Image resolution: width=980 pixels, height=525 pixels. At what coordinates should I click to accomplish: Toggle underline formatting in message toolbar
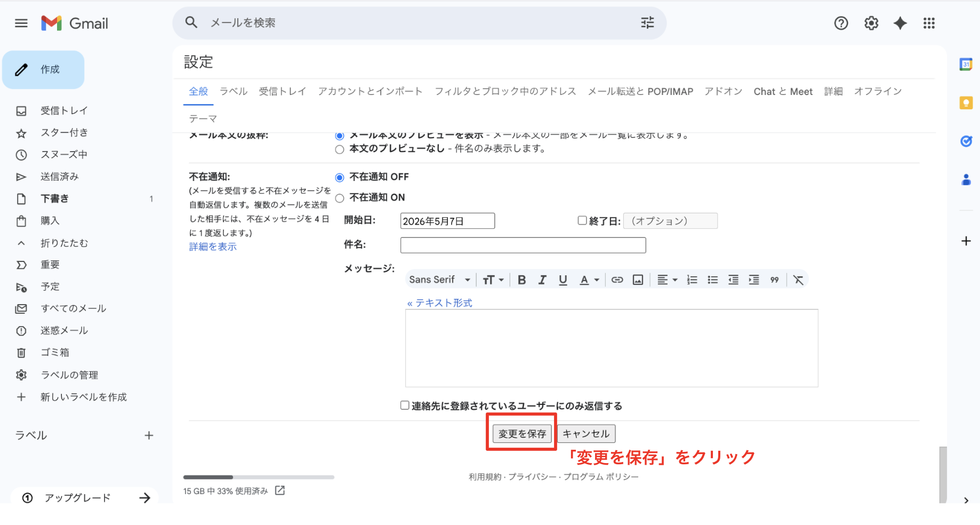563,280
